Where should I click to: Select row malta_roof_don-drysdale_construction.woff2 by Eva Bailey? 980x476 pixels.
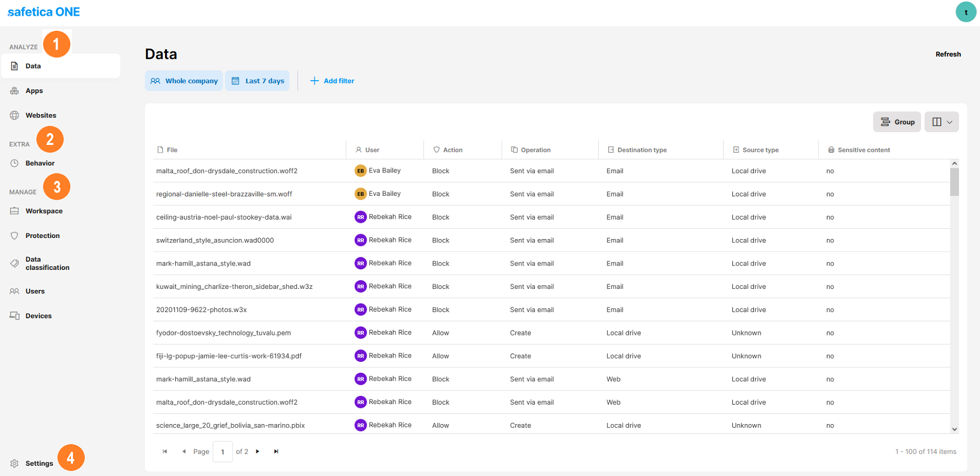click(552, 171)
